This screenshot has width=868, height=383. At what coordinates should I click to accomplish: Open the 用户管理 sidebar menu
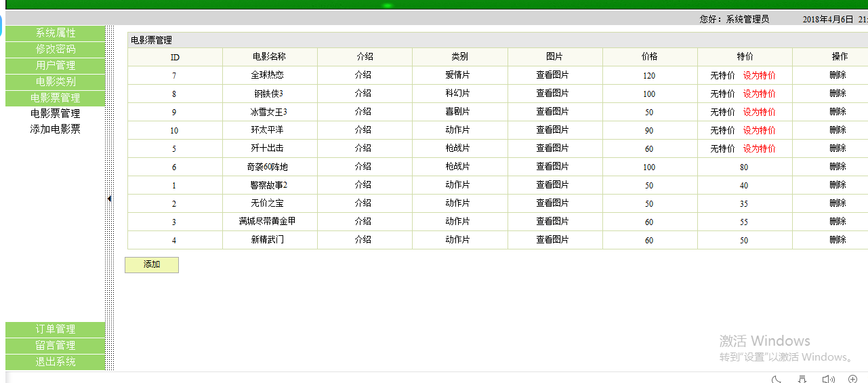tap(56, 66)
